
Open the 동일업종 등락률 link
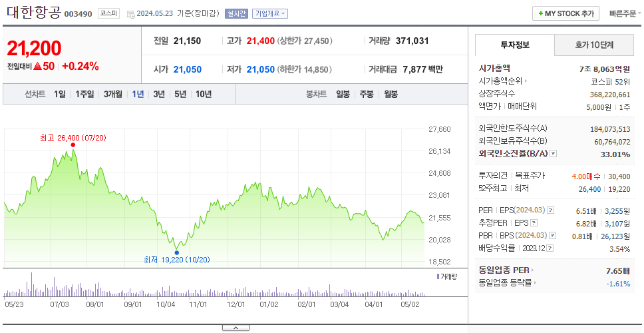(x=505, y=283)
